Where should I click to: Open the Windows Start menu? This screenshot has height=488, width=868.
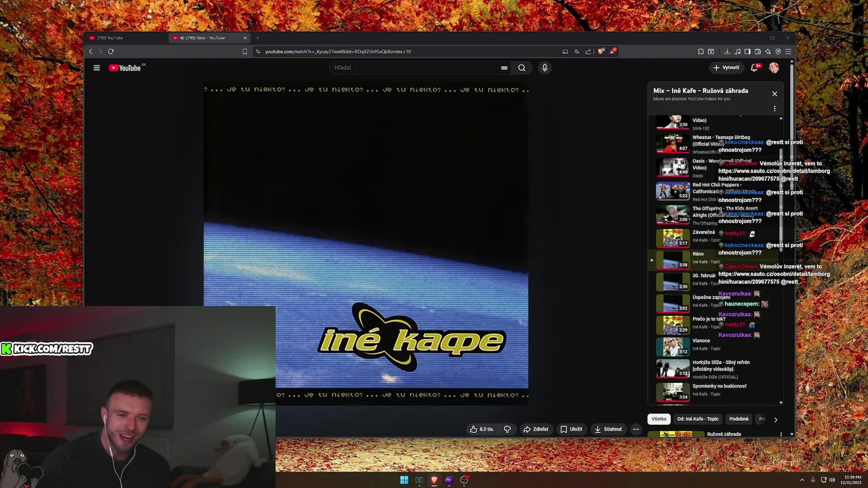click(x=404, y=480)
